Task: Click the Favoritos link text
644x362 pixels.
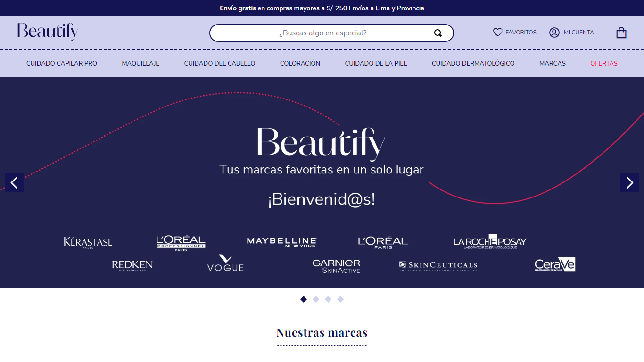Action: click(x=521, y=33)
